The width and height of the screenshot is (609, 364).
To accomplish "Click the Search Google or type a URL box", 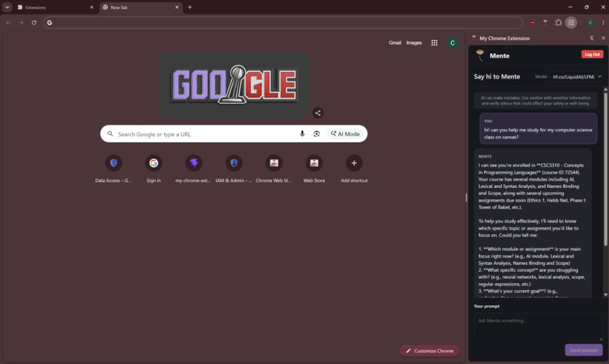I will click(x=233, y=134).
